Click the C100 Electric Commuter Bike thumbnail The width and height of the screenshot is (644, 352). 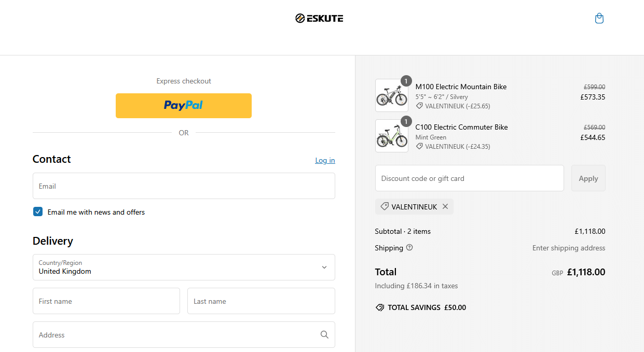tap(392, 136)
